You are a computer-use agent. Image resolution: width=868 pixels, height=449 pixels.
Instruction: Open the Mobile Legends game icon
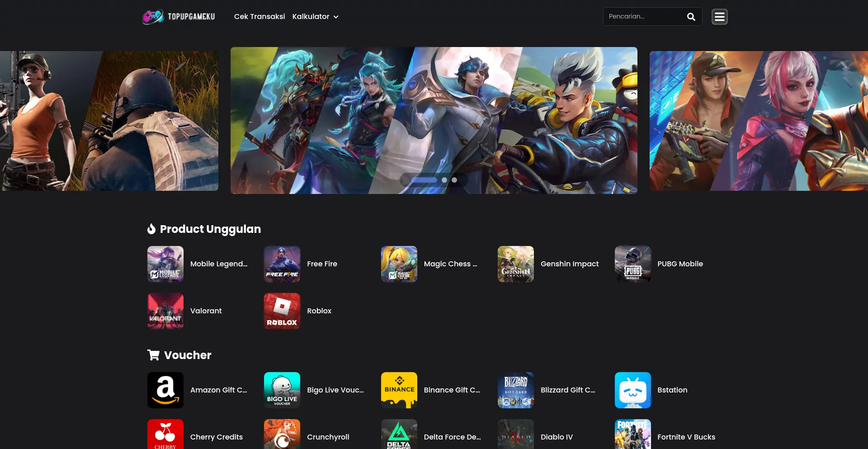[x=165, y=264]
